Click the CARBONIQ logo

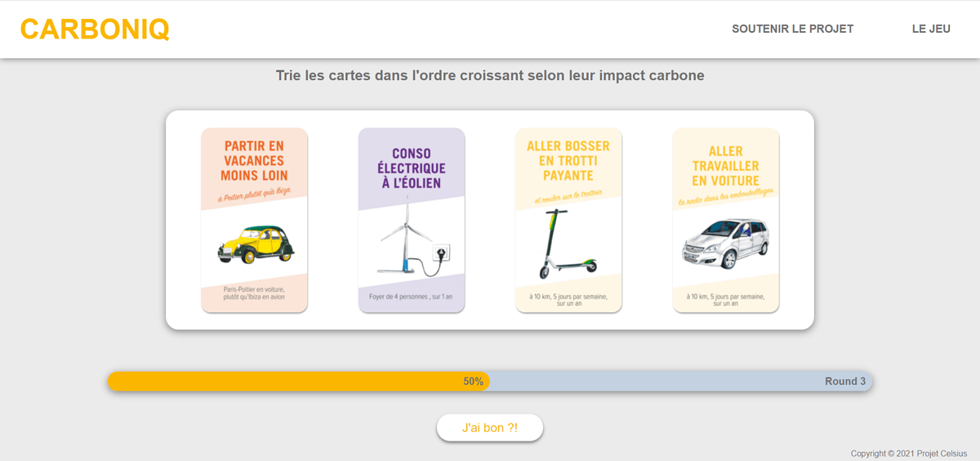[95, 29]
